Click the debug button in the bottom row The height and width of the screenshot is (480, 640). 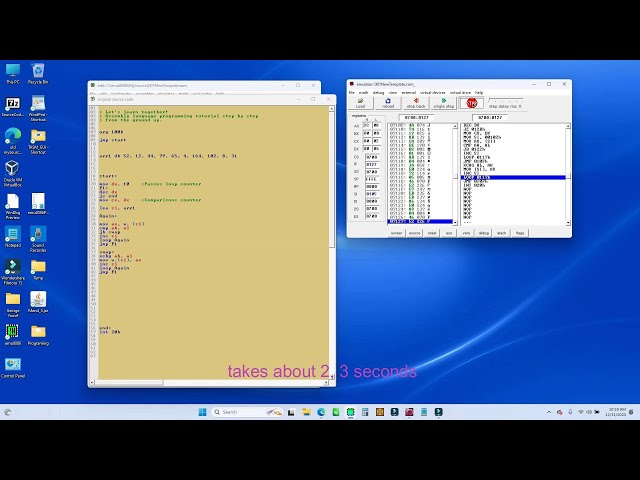coord(484,233)
